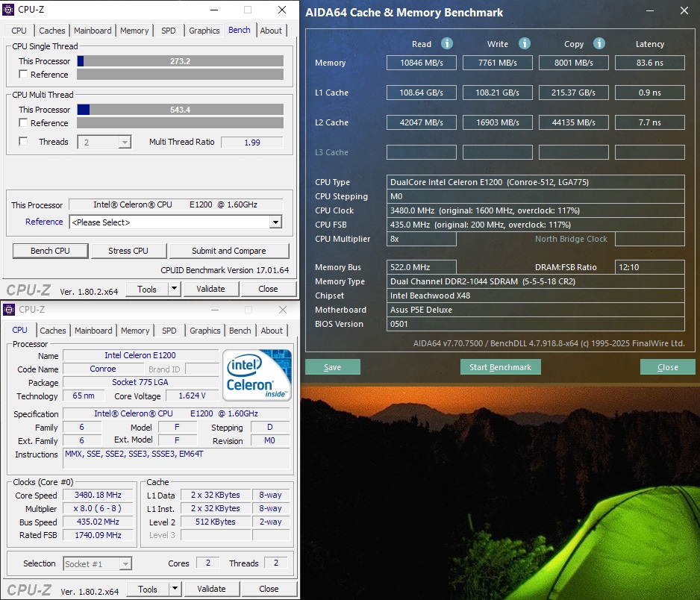Image resolution: width=700 pixels, height=600 pixels.
Task: Click Memory Read value 10846 MB/s
Action: point(422,63)
